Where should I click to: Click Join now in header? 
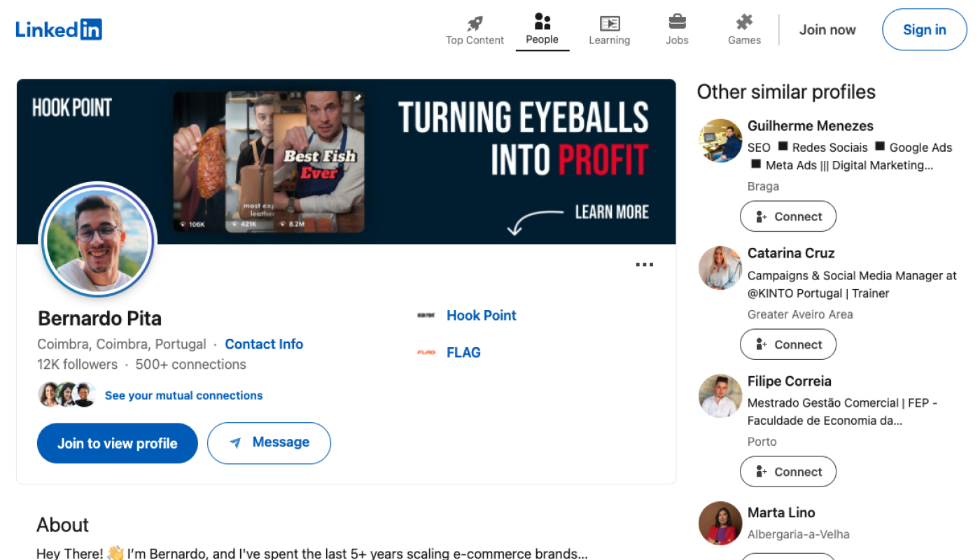[x=827, y=29]
